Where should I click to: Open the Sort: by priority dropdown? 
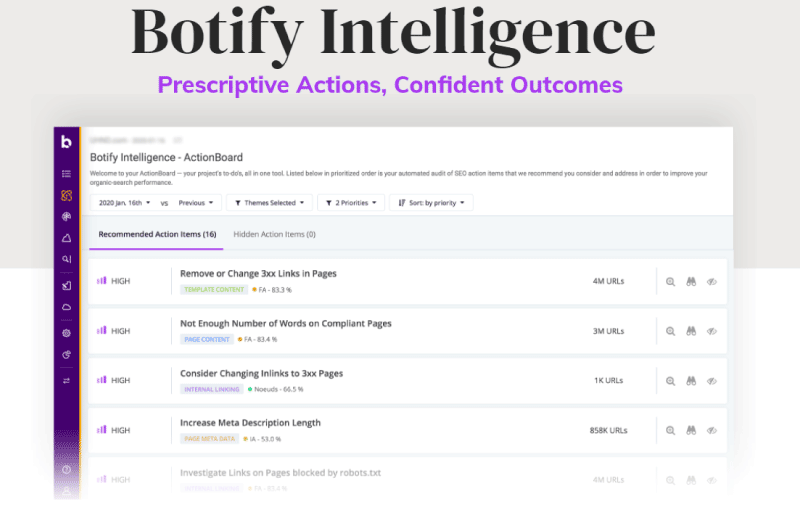click(431, 203)
